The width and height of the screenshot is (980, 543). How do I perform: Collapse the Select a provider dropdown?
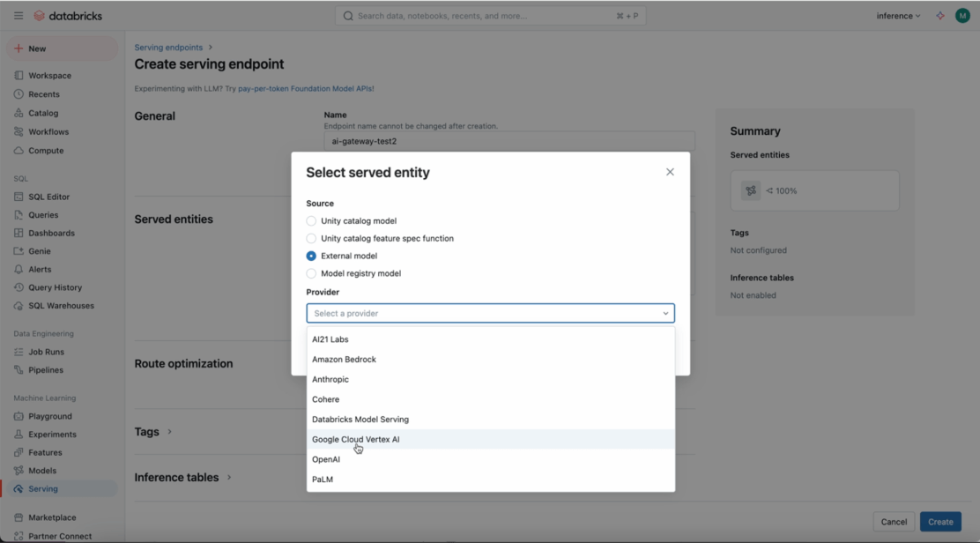pyautogui.click(x=665, y=314)
